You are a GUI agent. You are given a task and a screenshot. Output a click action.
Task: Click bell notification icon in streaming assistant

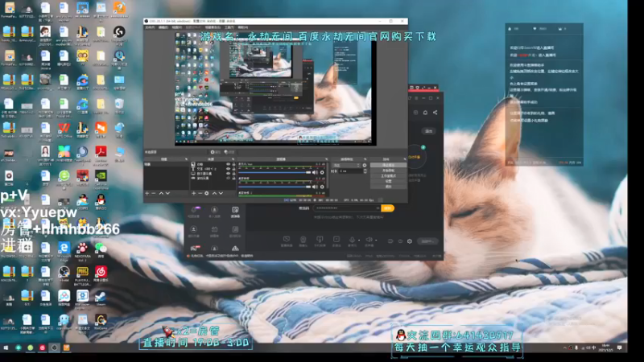(x=426, y=113)
